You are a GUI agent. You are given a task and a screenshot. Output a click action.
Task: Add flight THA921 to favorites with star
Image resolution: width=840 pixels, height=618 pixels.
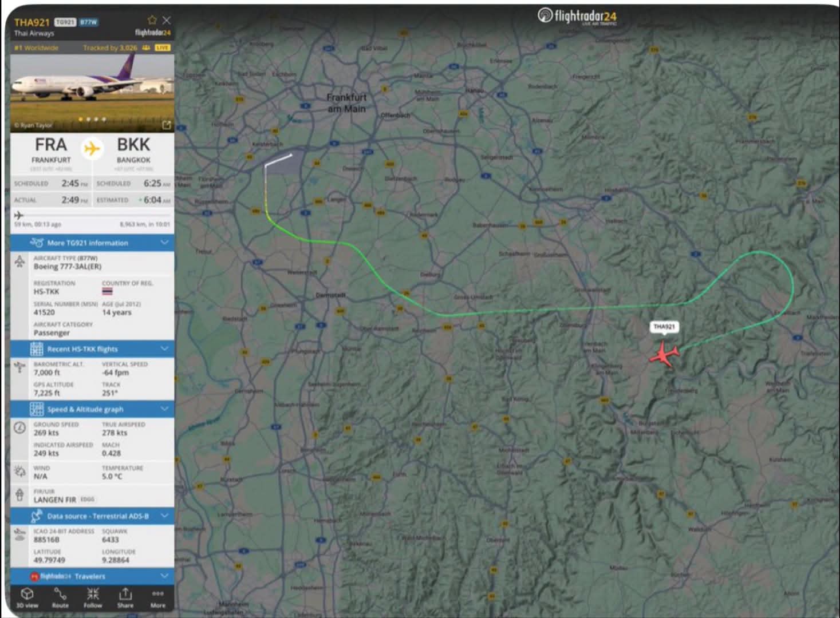(x=152, y=20)
